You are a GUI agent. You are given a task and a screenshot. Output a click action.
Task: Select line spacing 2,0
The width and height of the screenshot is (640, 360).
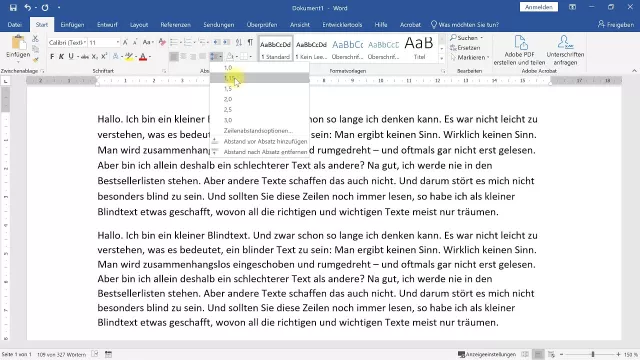click(x=260, y=99)
